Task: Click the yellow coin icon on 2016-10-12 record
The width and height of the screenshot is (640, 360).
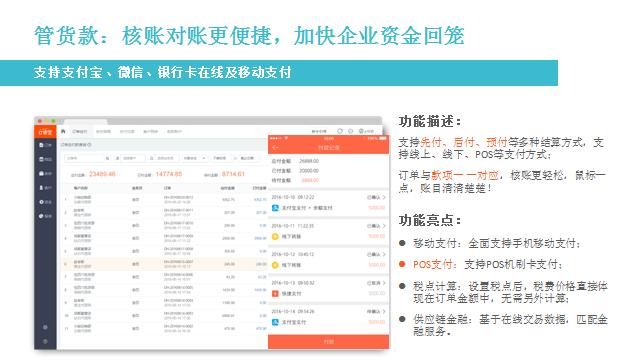Action: click(275, 265)
